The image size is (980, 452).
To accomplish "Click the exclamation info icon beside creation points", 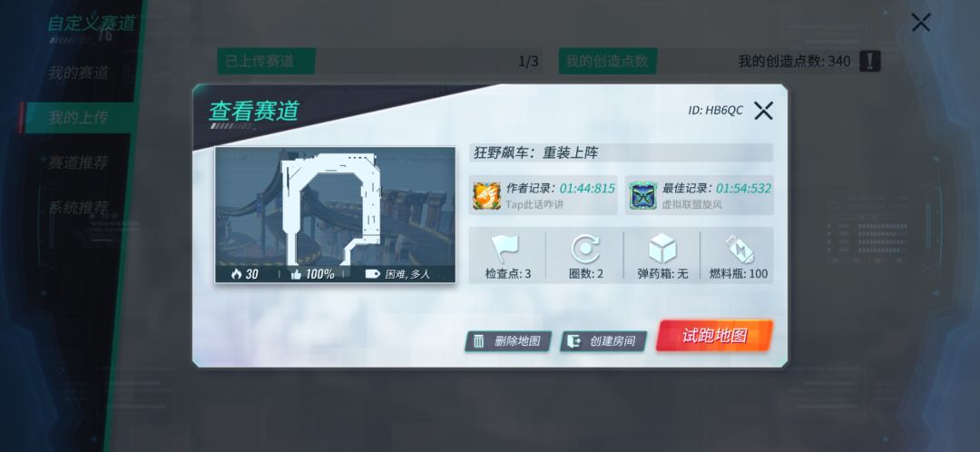I will point(870,62).
